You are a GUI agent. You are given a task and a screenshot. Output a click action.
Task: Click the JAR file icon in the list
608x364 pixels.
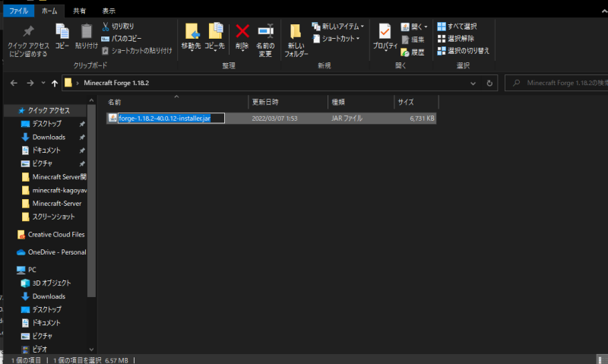pos(112,118)
